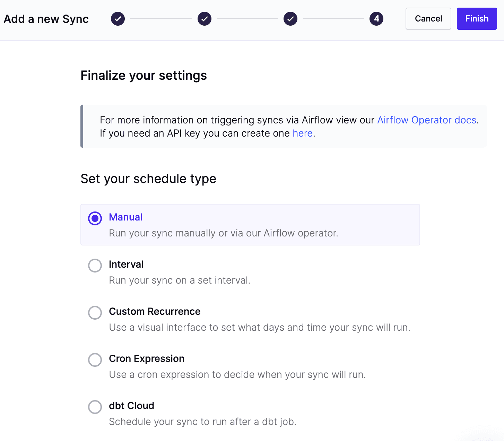Click the 'Manual' option title text
The height and width of the screenshot is (441, 504).
[x=125, y=217]
